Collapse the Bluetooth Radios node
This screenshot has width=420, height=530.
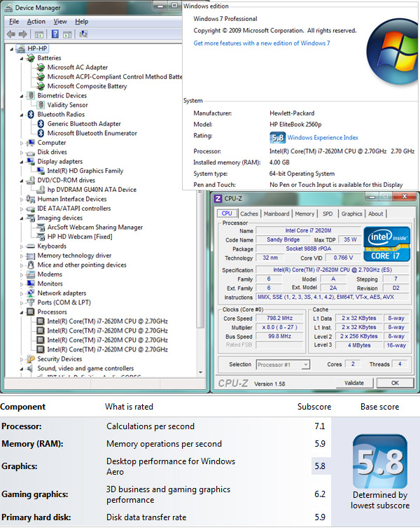pyautogui.click(x=22, y=115)
